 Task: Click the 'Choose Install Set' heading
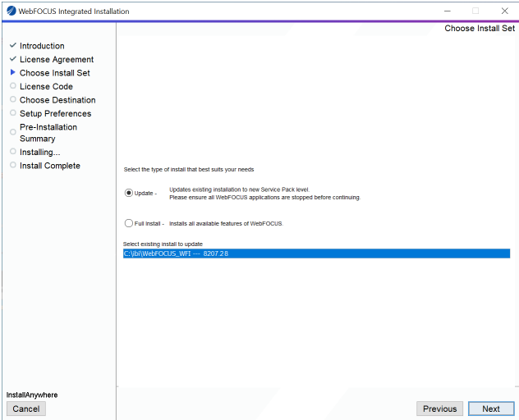(480, 29)
